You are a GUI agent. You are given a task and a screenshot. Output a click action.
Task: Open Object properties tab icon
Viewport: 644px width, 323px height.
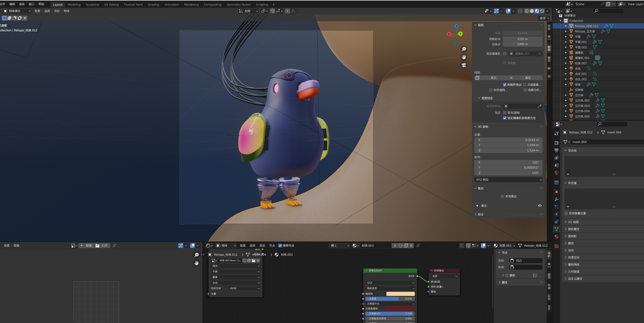pyautogui.click(x=557, y=192)
